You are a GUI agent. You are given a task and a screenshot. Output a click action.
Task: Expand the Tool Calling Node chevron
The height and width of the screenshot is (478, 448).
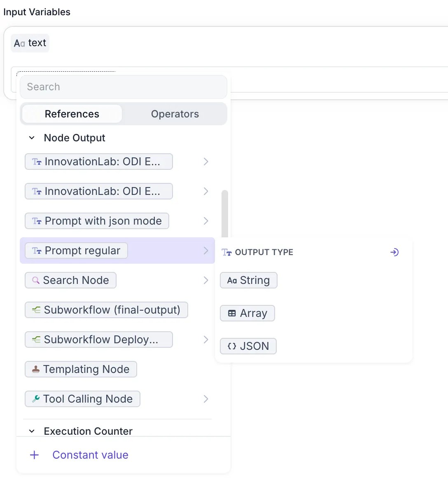[x=206, y=399]
